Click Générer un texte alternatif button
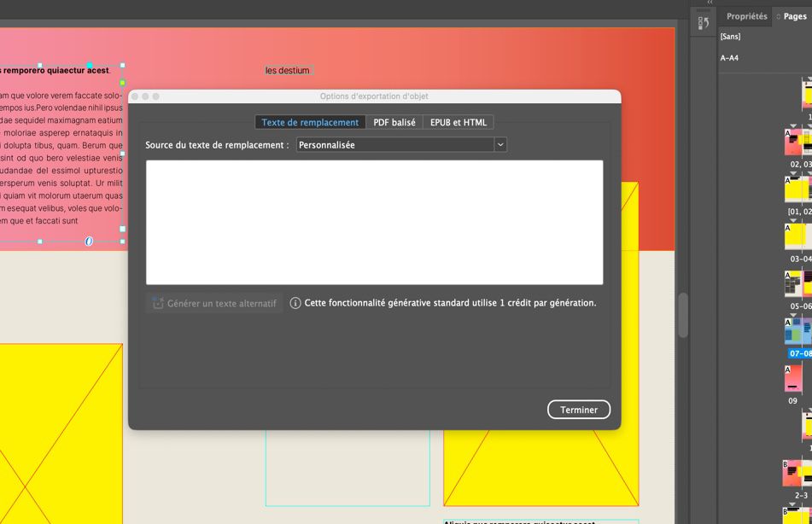 (x=214, y=304)
